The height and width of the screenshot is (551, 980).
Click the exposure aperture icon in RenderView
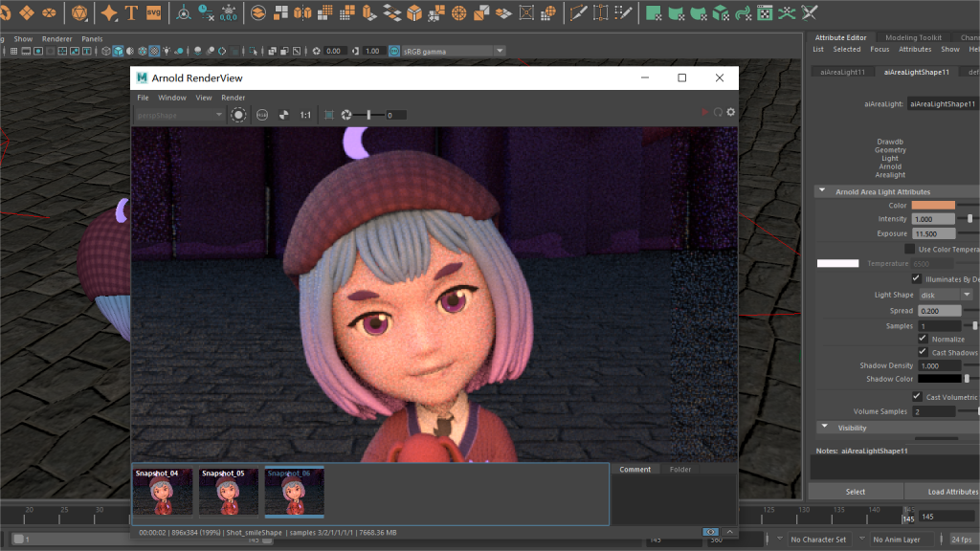346,115
